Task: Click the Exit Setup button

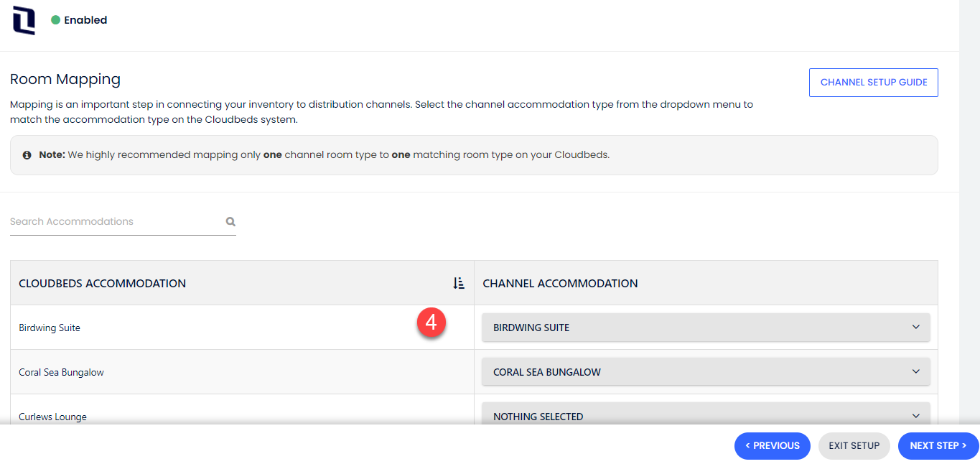Action: click(x=854, y=445)
